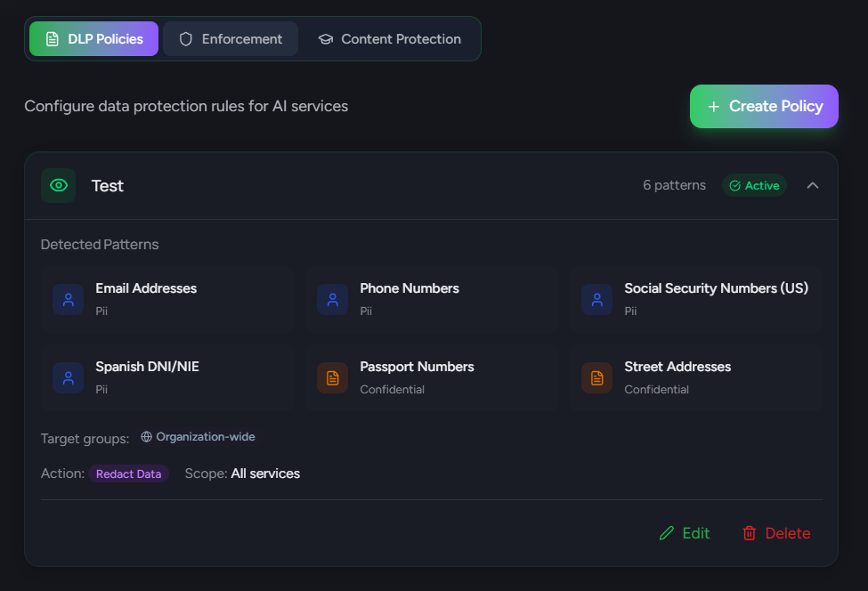Image resolution: width=868 pixels, height=591 pixels.
Task: Select the Email Addresses PII person icon
Action: click(69, 300)
